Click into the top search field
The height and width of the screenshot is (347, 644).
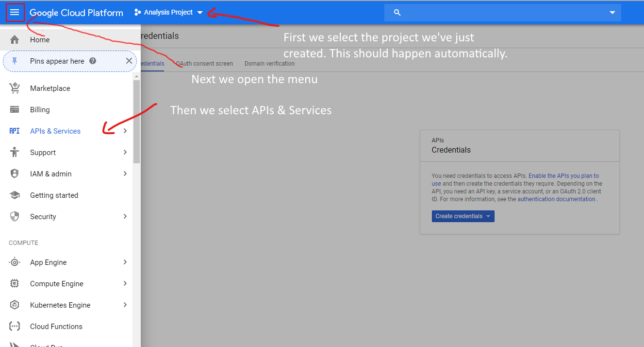(503, 13)
